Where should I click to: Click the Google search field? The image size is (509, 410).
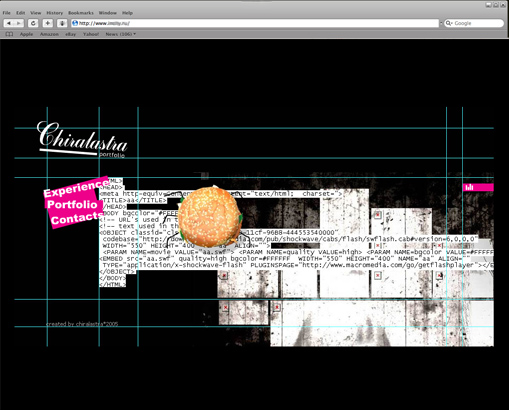tap(474, 23)
